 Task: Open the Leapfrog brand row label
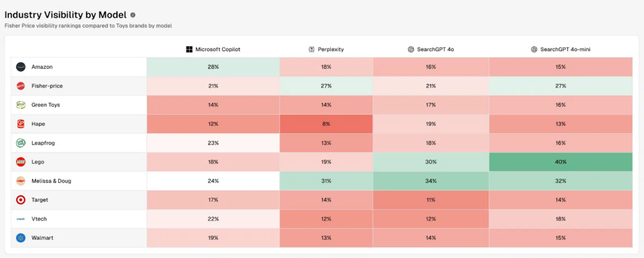click(x=43, y=143)
